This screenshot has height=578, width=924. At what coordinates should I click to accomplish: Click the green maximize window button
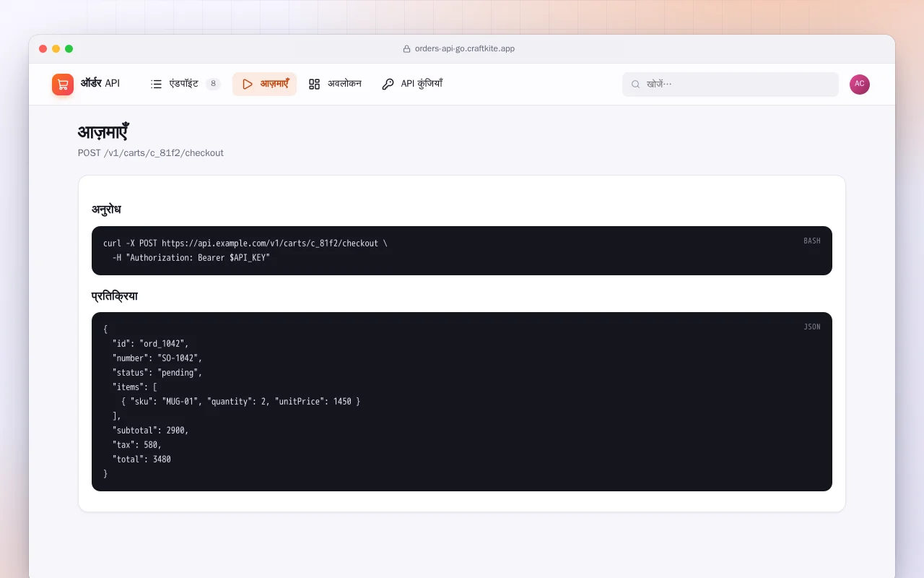[69, 49]
